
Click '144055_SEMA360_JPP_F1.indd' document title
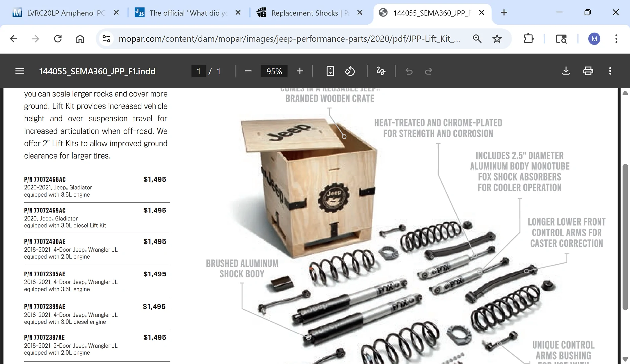[x=97, y=71]
